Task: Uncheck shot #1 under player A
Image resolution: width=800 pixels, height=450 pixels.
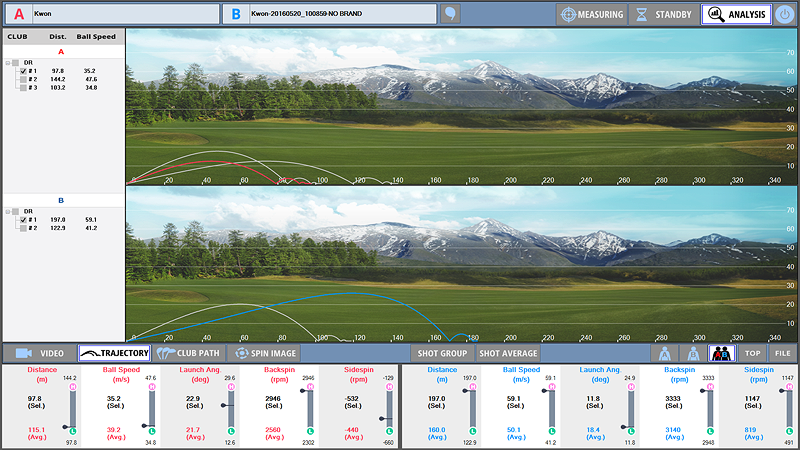Action: (x=23, y=71)
